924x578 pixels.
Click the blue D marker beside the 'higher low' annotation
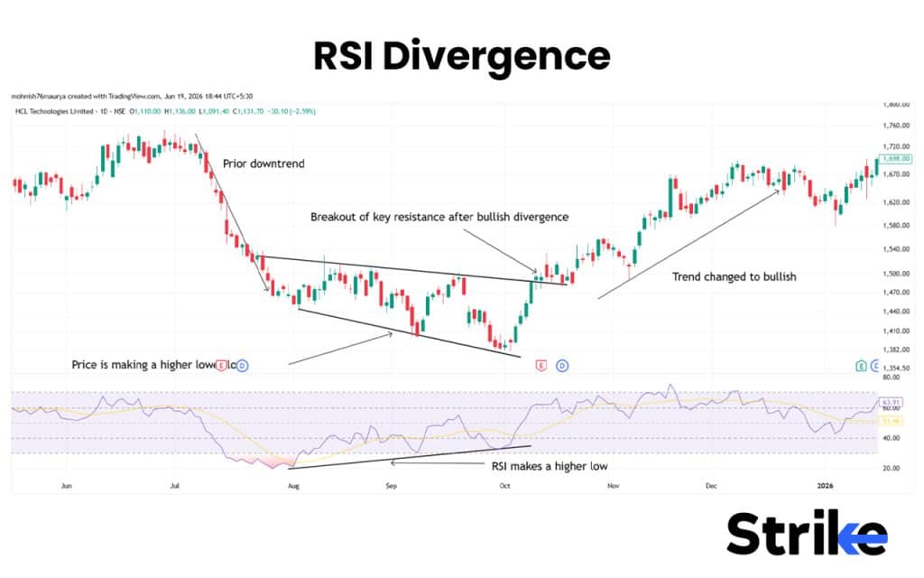point(242,365)
